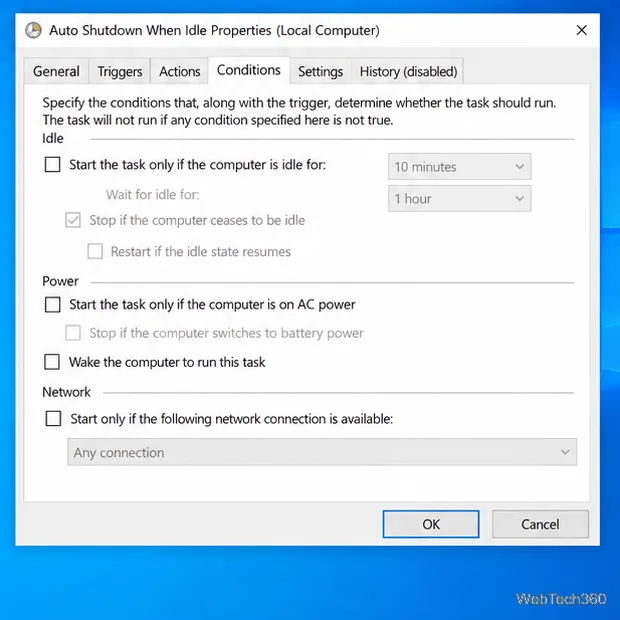Confirm changes with the OK button
The image size is (620, 620).
click(x=431, y=524)
